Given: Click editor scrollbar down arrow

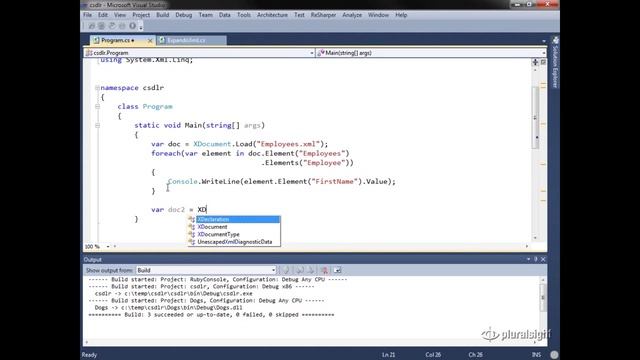Looking at the screenshot, I should [536, 238].
